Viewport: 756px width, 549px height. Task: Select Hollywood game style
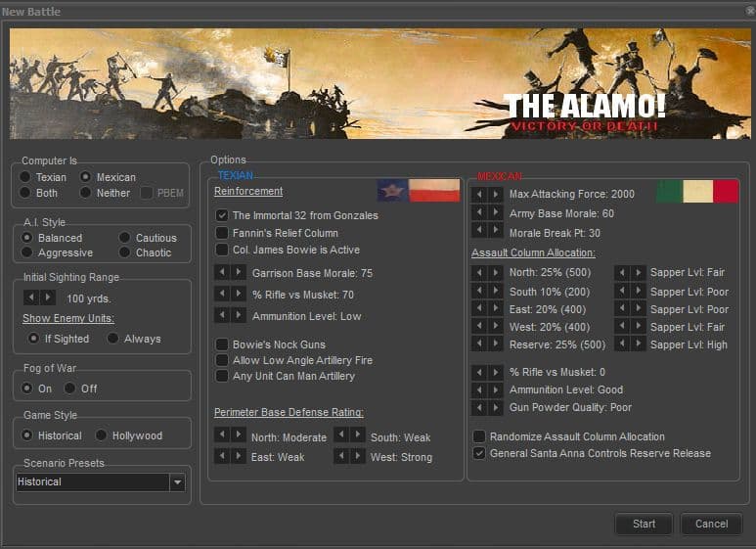tap(102, 435)
